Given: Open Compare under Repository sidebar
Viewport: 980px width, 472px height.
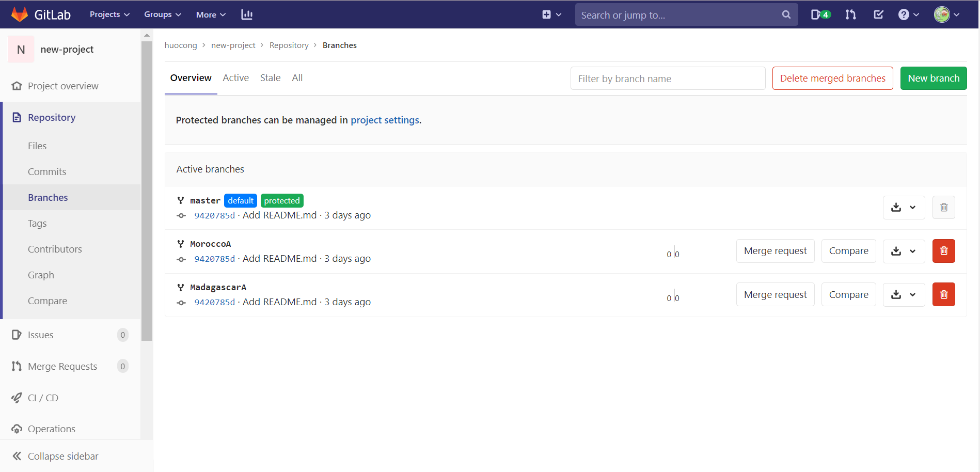Looking at the screenshot, I should 48,301.
